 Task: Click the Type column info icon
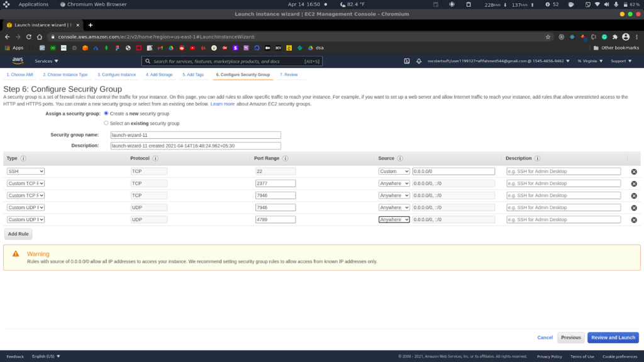tap(23, 158)
